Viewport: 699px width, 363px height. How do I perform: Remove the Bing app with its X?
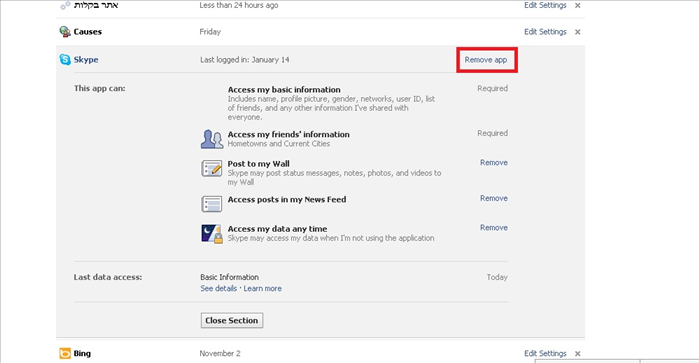tap(577, 354)
